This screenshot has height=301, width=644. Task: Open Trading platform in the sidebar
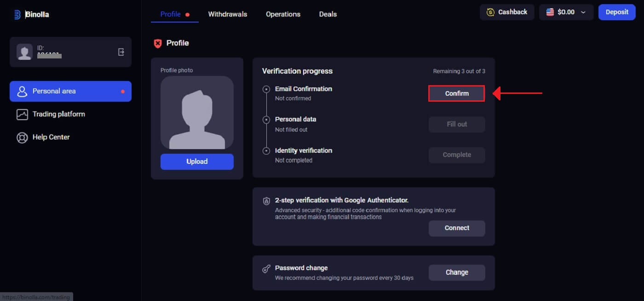pyautogui.click(x=58, y=114)
